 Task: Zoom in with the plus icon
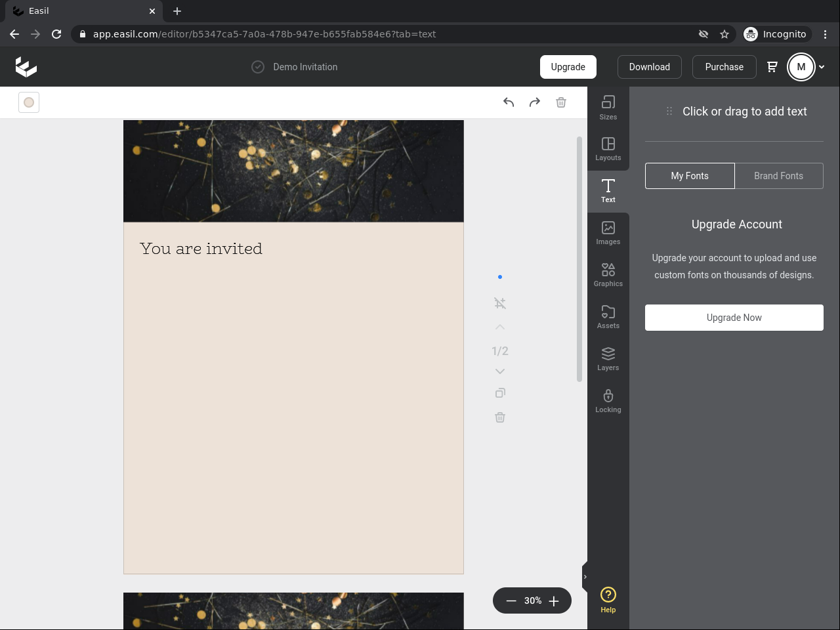click(554, 600)
